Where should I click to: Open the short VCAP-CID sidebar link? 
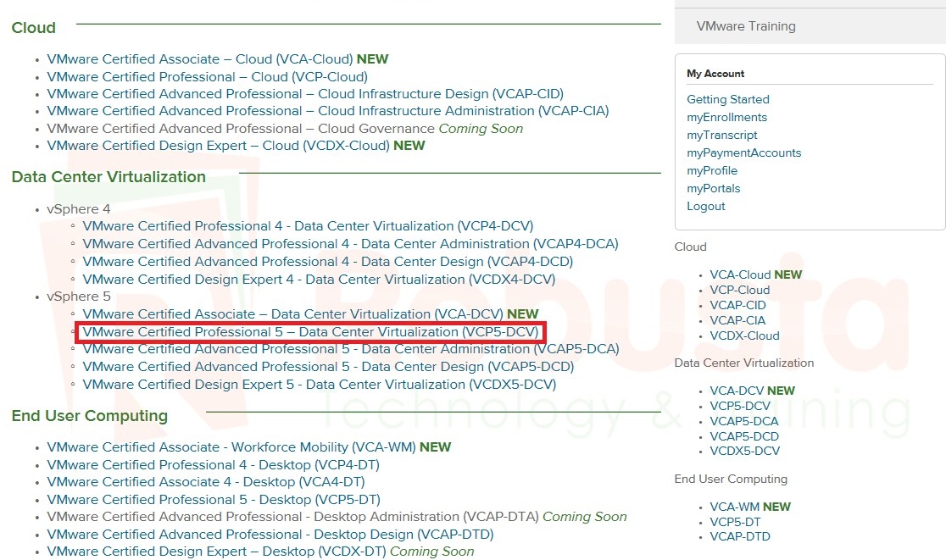click(x=737, y=305)
